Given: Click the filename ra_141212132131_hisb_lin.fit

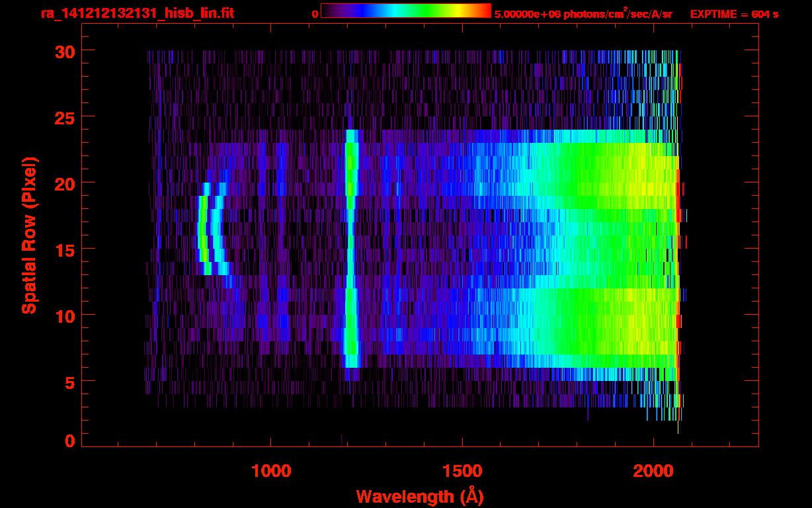Looking at the screenshot, I should pyautogui.click(x=138, y=13).
